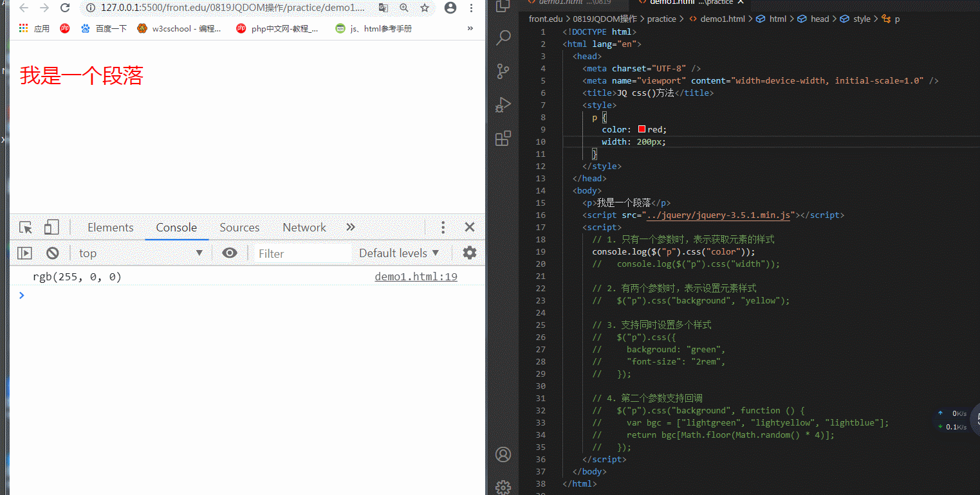Switch to the Network tab
The height and width of the screenshot is (495, 980).
pos(304,228)
